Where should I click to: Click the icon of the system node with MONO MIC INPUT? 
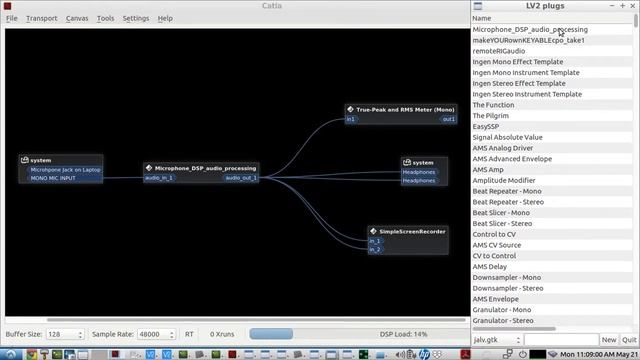tap(24, 160)
